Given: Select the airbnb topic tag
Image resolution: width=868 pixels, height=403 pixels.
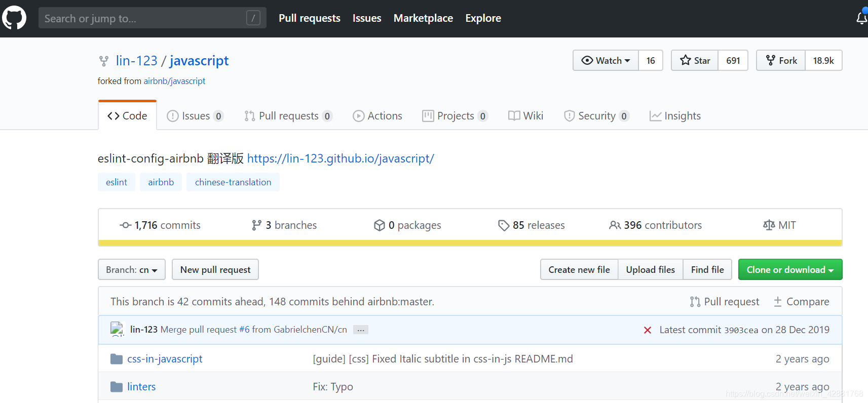Looking at the screenshot, I should point(161,182).
